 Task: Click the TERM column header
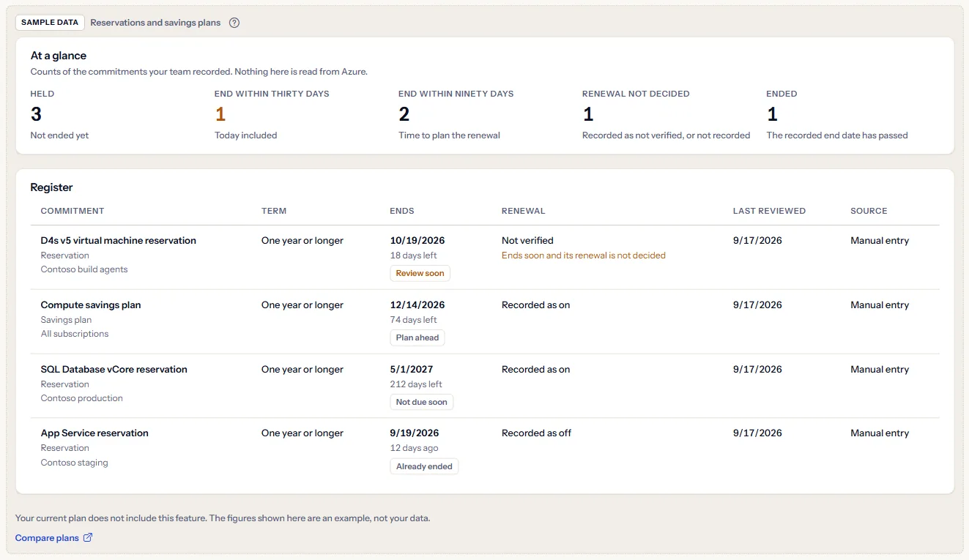274,211
